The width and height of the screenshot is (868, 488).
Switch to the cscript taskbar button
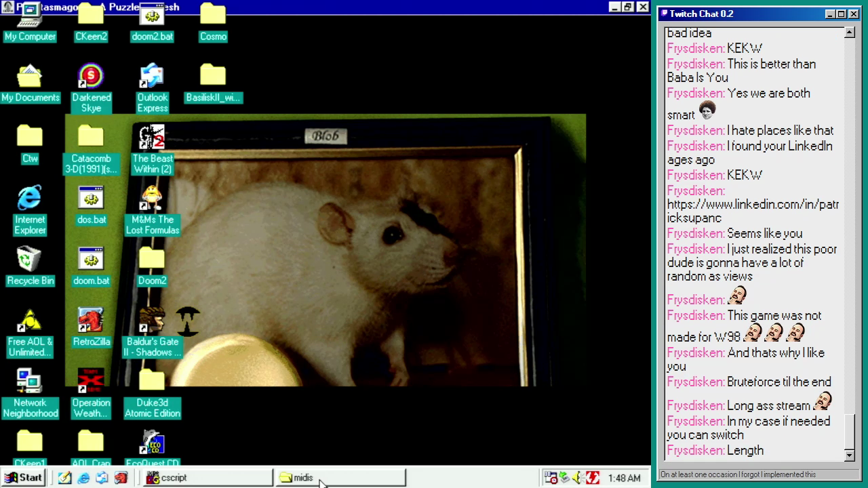208,478
